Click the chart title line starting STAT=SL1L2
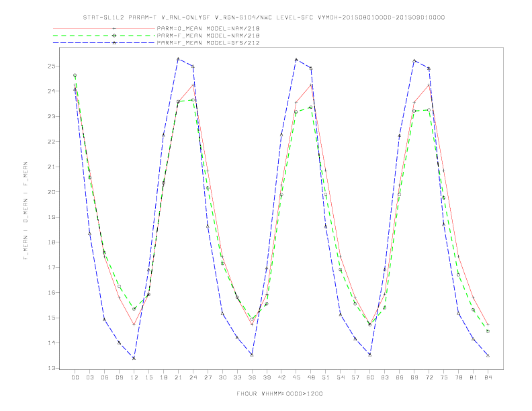 264,17
